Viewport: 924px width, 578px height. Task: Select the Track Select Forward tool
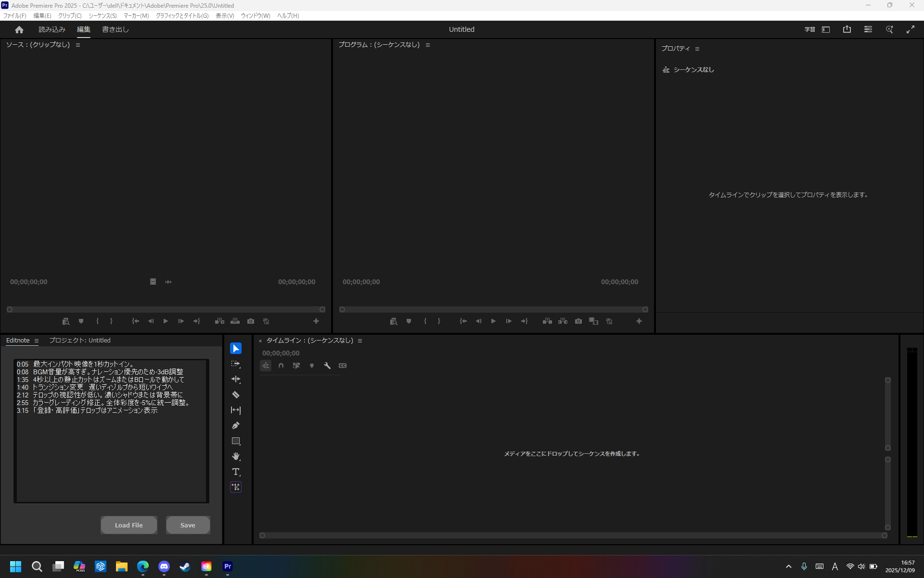pos(235,364)
